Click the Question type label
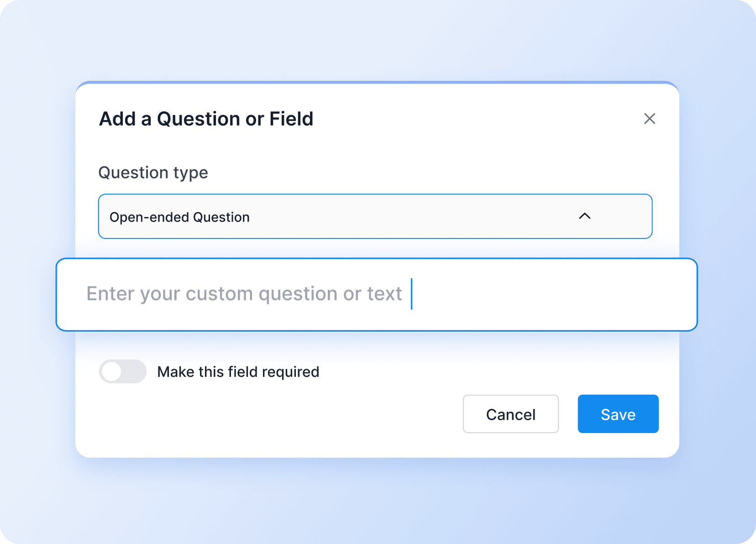The height and width of the screenshot is (544, 756). (x=153, y=173)
